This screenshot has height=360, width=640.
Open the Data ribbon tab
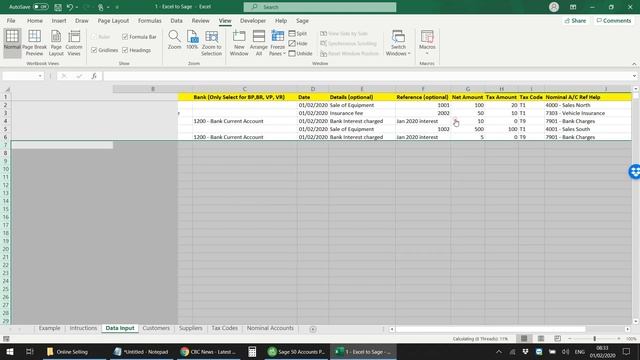coord(176,20)
